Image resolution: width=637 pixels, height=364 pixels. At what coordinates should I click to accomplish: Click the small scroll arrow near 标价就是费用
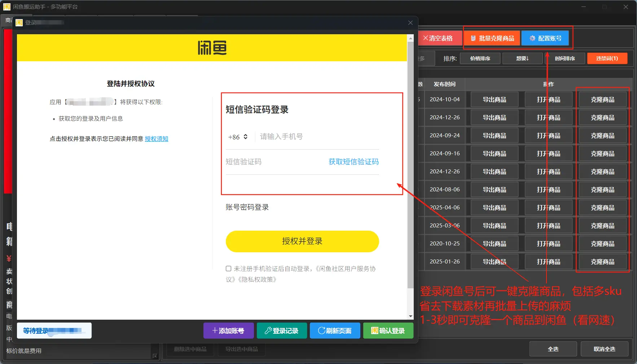coord(155,356)
